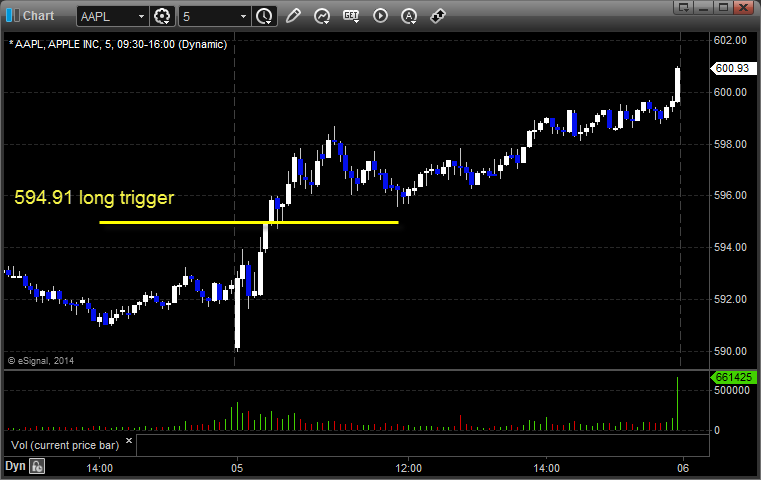
Task: Click the 600.00 price axis label
Action: tap(730, 92)
